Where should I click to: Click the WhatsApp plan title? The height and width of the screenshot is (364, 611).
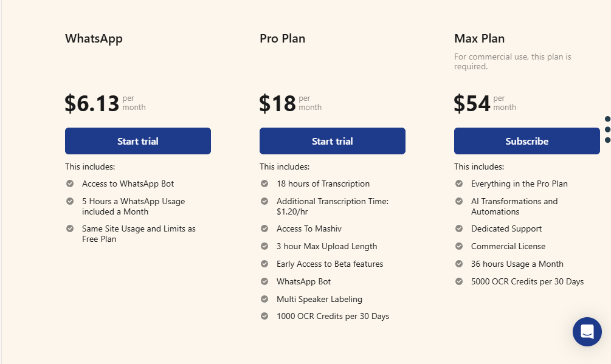(x=94, y=39)
